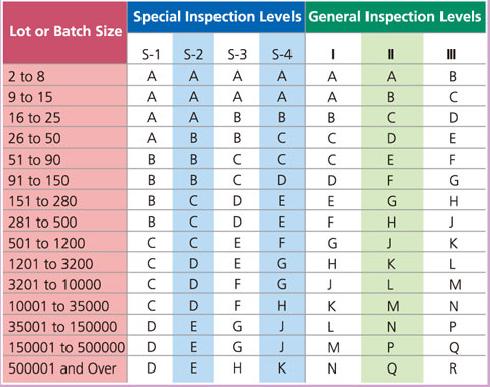The width and height of the screenshot is (490, 387).
Task: Click the General Inspection Levels header
Action: [x=395, y=17]
